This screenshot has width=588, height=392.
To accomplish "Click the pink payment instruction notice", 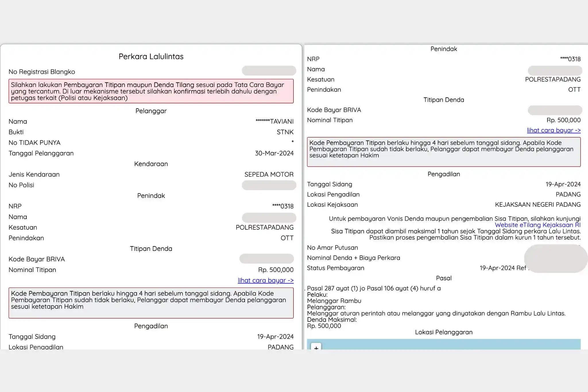I will [x=151, y=91].
